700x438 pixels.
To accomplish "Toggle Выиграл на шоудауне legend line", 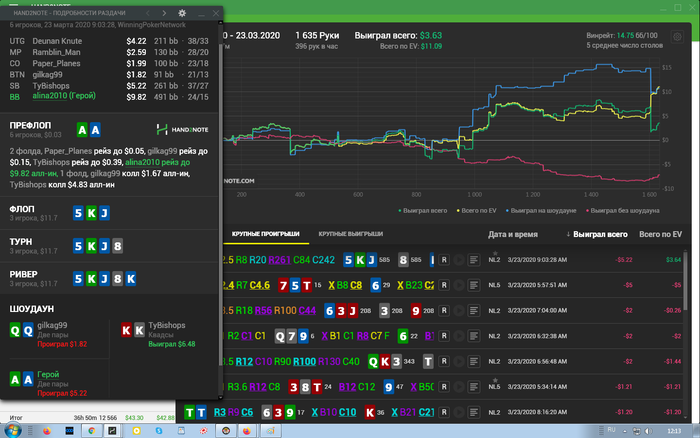I will coord(541,211).
